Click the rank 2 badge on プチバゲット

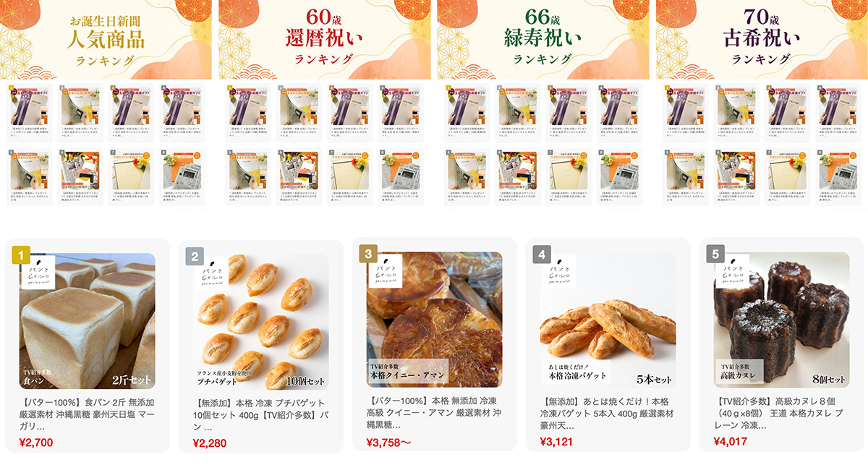click(x=195, y=256)
